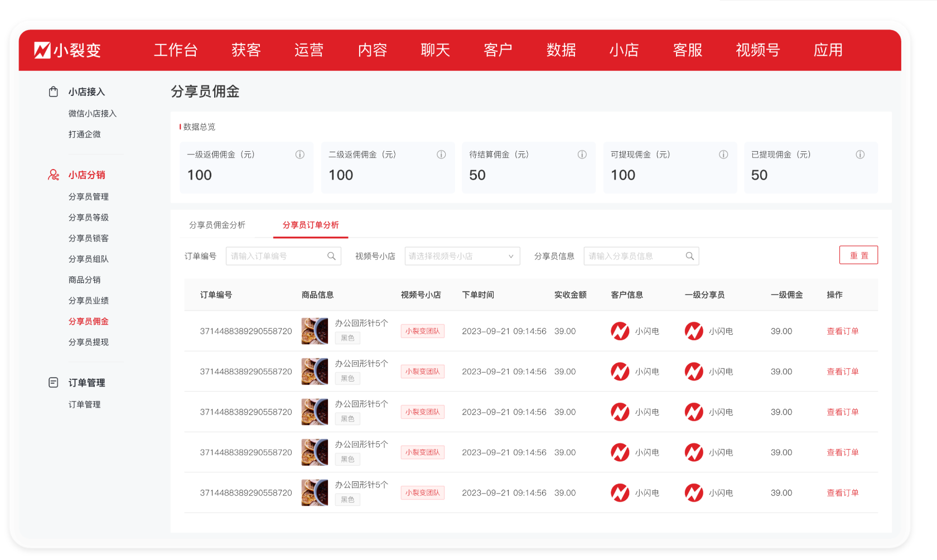Screen dimensions: 937x560
Task: Show info tooltip for 待结算佣金
Action: (582, 155)
